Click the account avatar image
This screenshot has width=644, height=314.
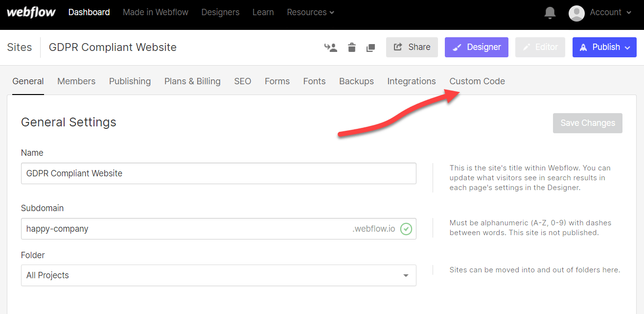pos(576,13)
